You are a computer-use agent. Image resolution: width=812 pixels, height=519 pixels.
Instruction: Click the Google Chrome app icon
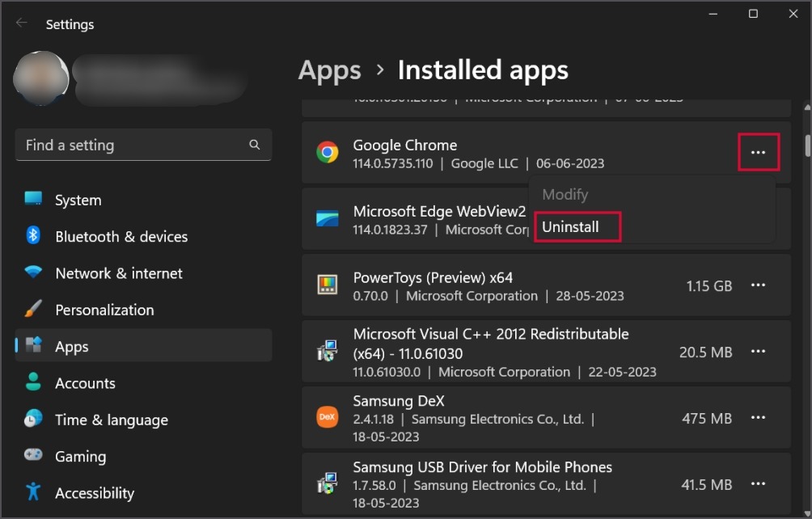coord(328,153)
